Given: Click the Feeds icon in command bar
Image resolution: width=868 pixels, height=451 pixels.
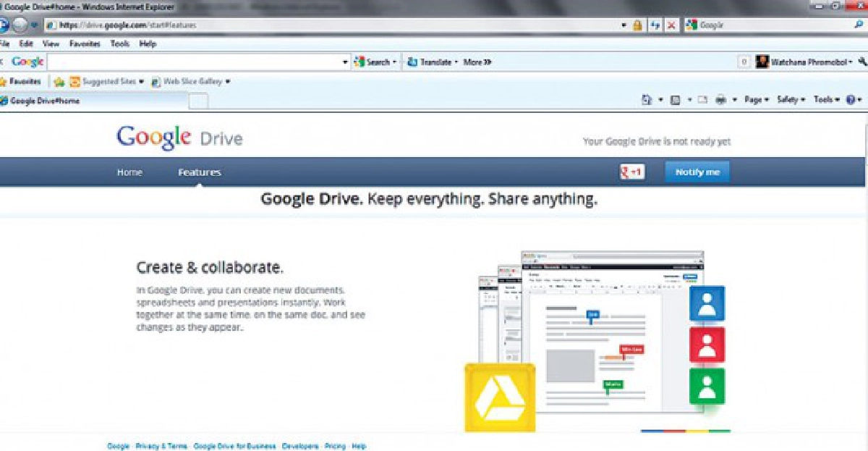Looking at the screenshot, I should (675, 100).
